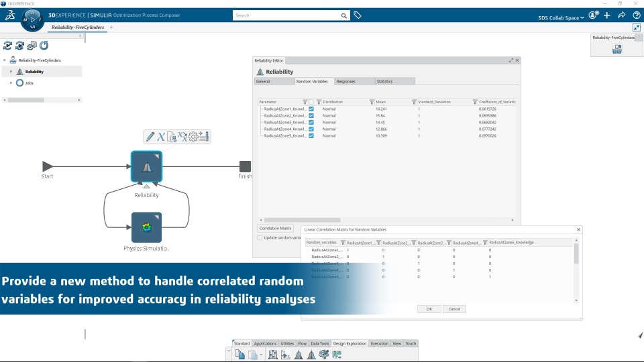Viewport: 644px width, 362px height.
Task: Switch to the General tab
Action: [274, 81]
